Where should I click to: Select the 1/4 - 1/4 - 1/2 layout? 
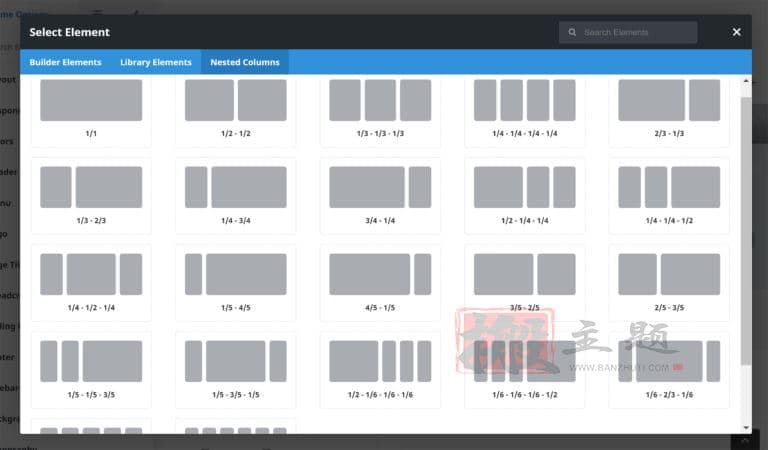669,196
